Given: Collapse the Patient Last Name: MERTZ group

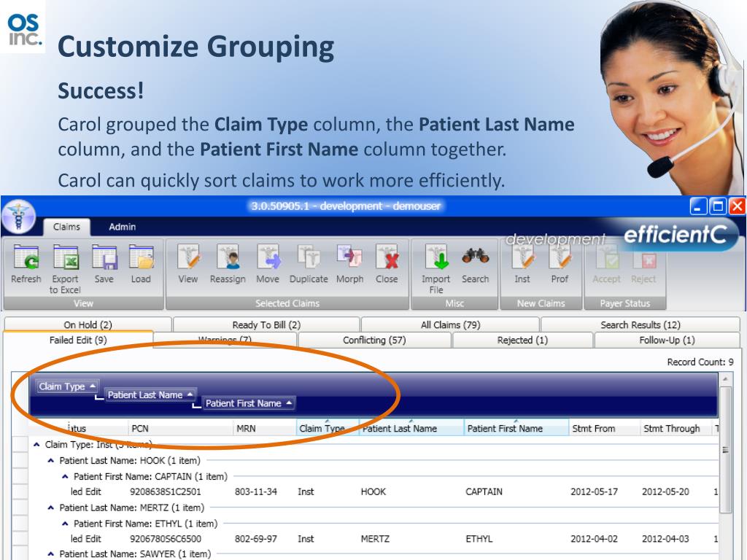Looking at the screenshot, I should coord(51,507).
